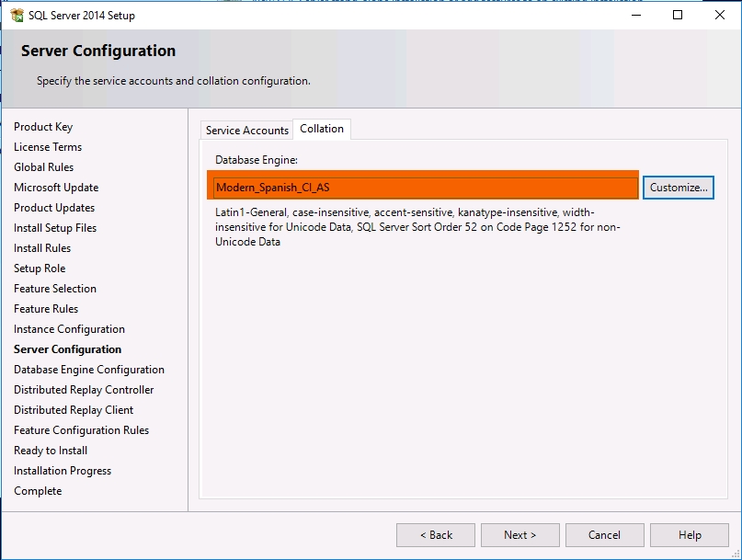
Task: Select the Install Setup Files step
Action: (55, 228)
